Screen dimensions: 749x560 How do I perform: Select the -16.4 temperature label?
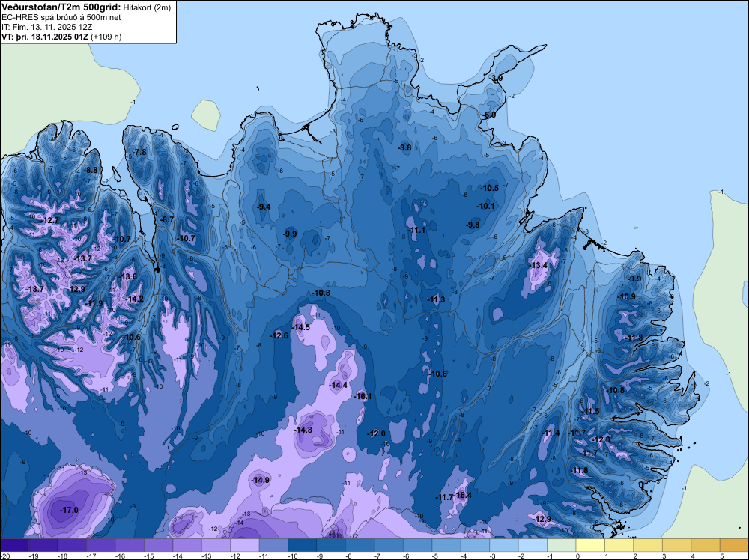pyautogui.click(x=462, y=495)
